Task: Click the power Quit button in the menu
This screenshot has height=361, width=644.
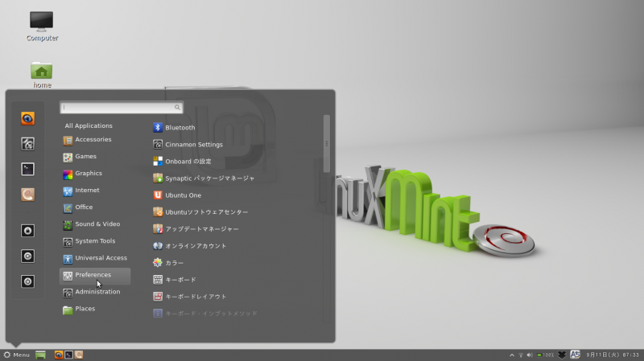Action: (x=27, y=281)
